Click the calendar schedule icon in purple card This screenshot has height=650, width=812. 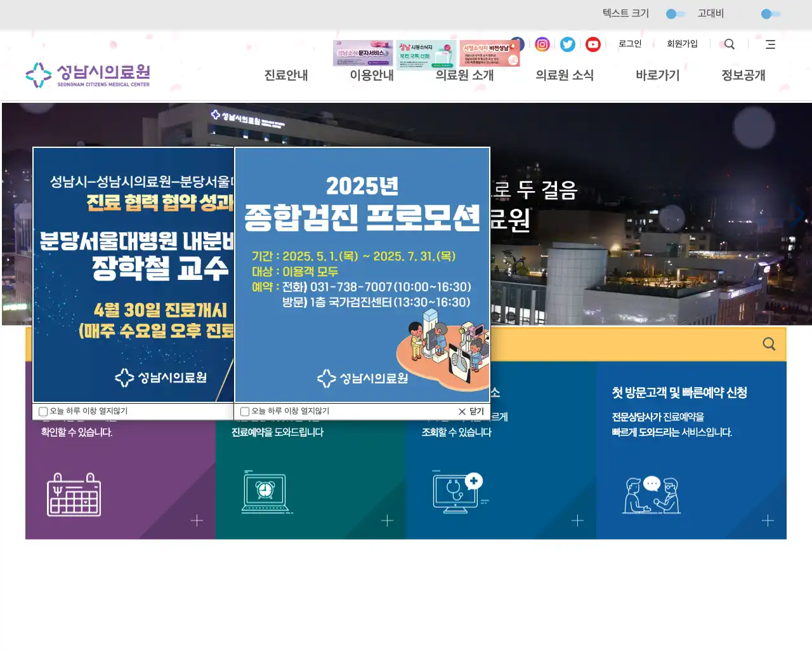click(74, 494)
